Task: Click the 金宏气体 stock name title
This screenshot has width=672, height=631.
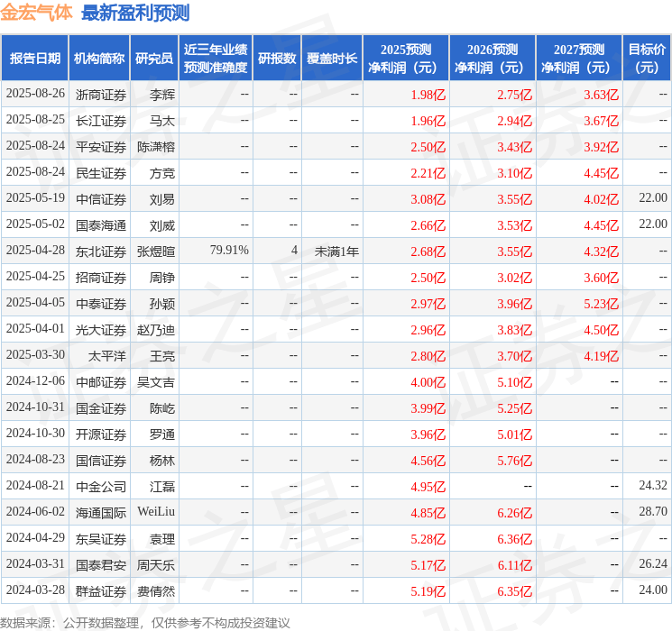Action: [37, 13]
